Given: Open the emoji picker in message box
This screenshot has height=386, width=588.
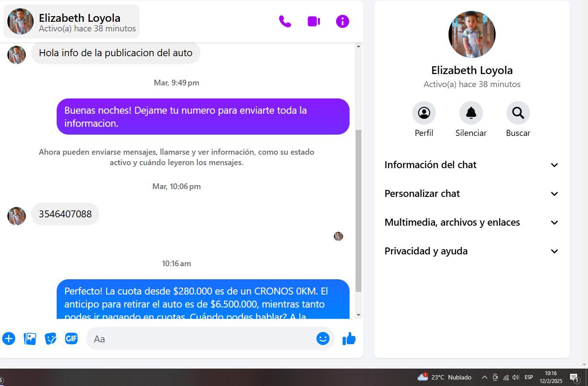Looking at the screenshot, I should pyautogui.click(x=323, y=339).
